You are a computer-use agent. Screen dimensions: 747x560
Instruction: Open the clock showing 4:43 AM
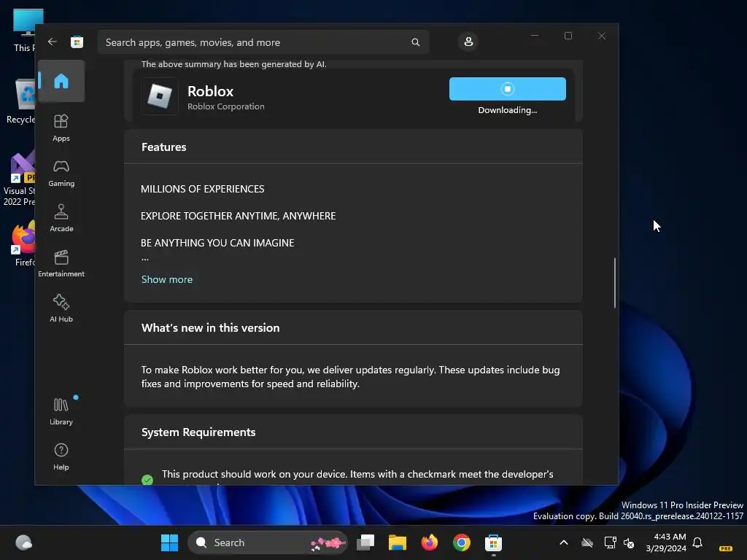click(666, 542)
